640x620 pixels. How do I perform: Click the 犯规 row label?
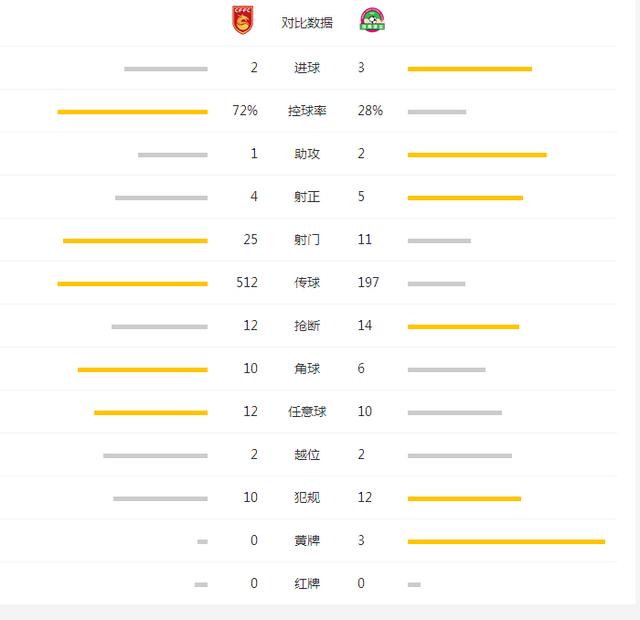pos(307,498)
